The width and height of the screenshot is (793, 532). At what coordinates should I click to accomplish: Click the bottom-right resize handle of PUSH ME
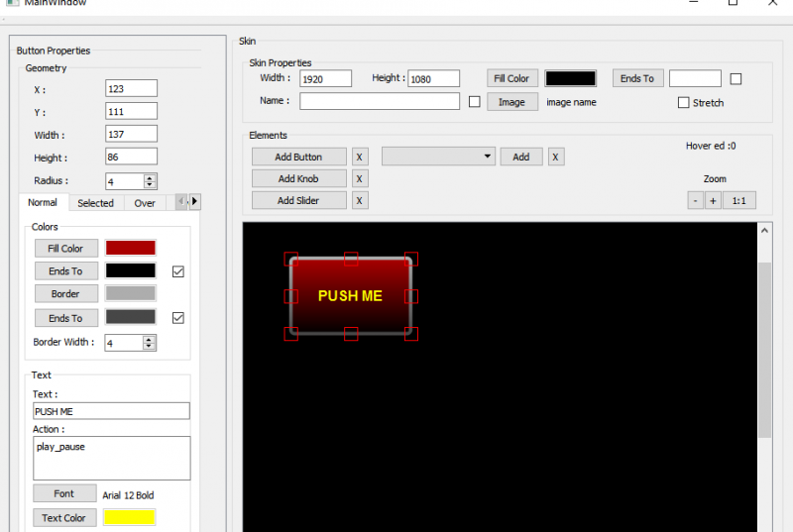click(411, 334)
